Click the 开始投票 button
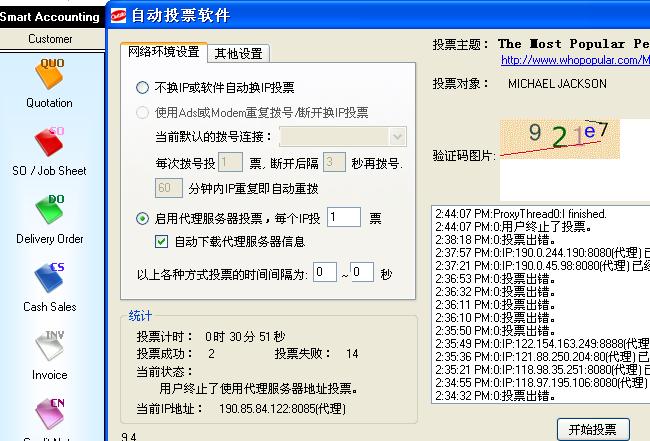 (x=593, y=429)
